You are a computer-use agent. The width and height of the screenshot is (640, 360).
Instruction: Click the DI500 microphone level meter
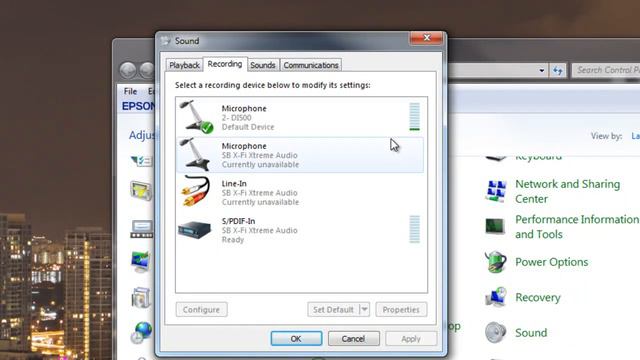414,117
